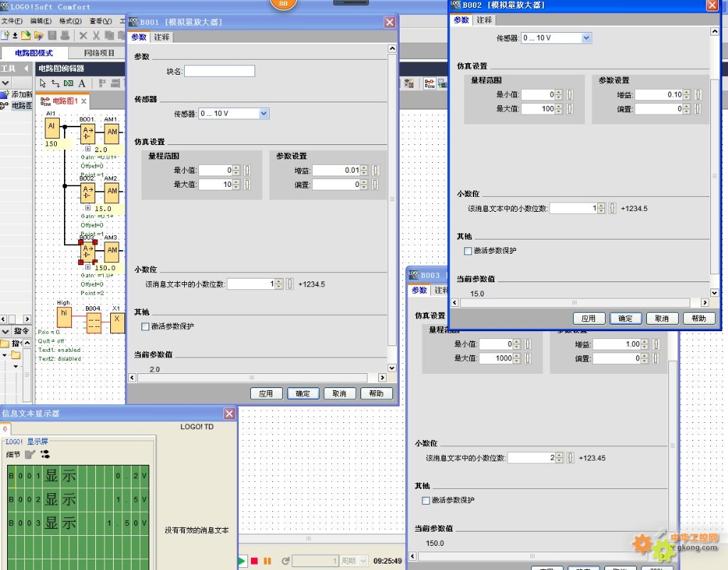728x570 pixels.
Task: Click the grayed print icon in toolbar
Action: click(x=65, y=36)
